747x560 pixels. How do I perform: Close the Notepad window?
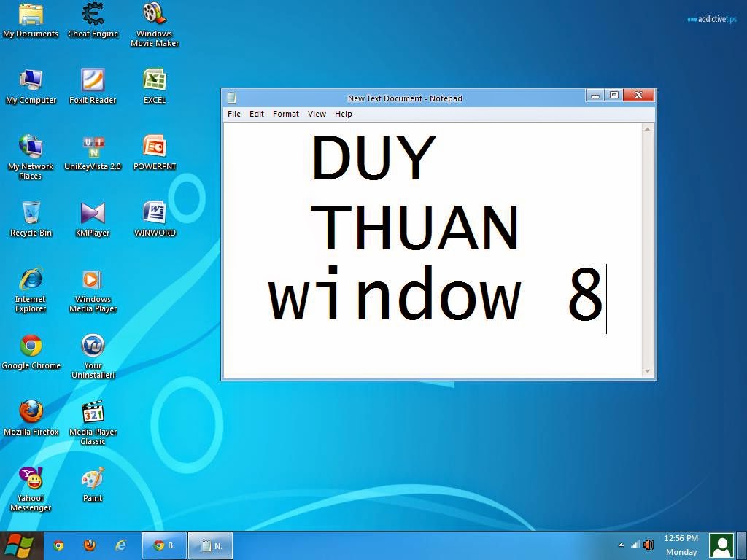coord(639,96)
